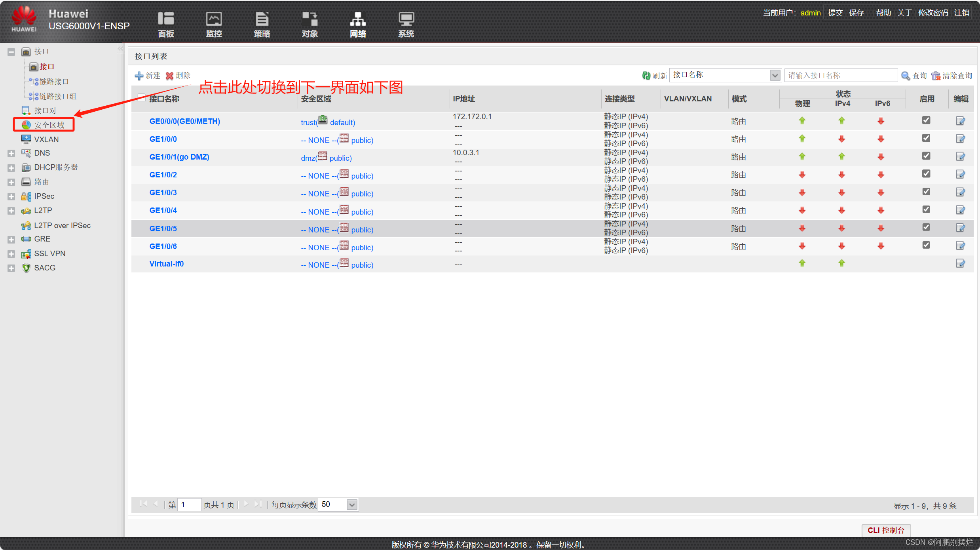The image size is (980, 550).
Task: Open the CLI 控制台 button
Action: (x=886, y=530)
